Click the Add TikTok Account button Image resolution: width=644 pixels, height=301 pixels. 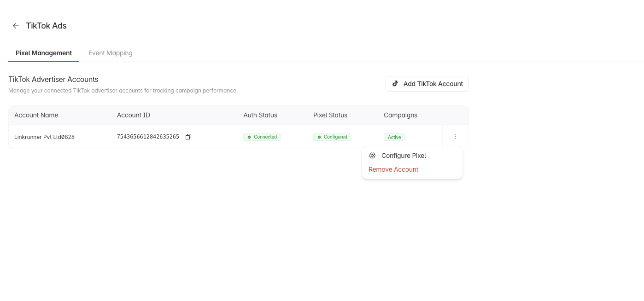pos(427,84)
